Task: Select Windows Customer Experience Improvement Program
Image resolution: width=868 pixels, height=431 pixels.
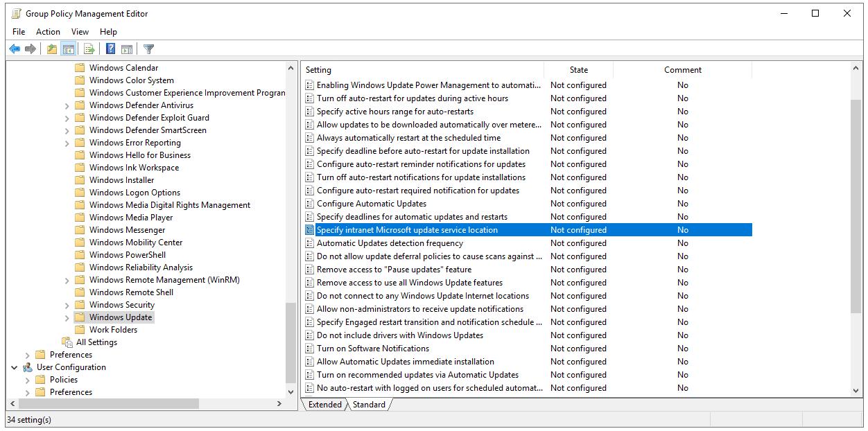Action: (x=187, y=93)
